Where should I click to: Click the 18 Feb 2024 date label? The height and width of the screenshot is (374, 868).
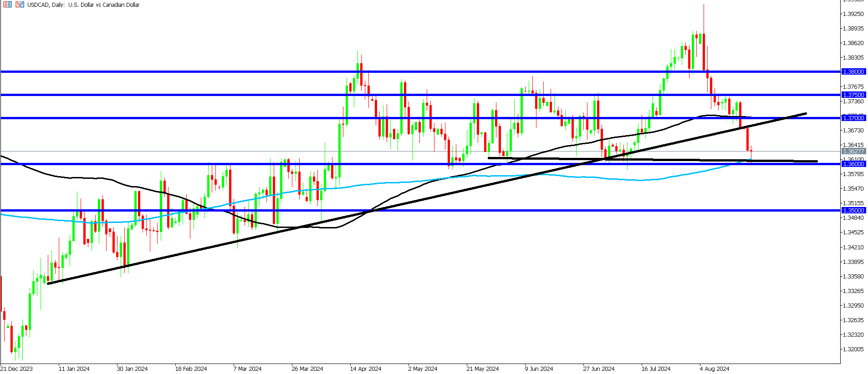click(191, 369)
